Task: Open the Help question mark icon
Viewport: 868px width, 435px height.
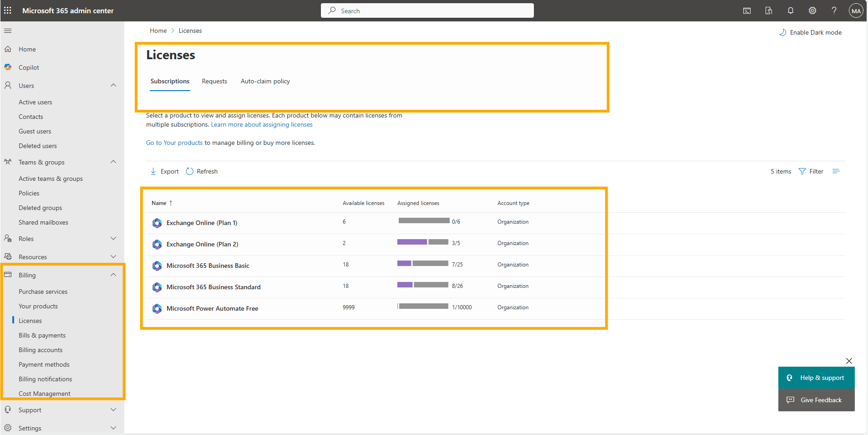Action: pyautogui.click(x=834, y=10)
